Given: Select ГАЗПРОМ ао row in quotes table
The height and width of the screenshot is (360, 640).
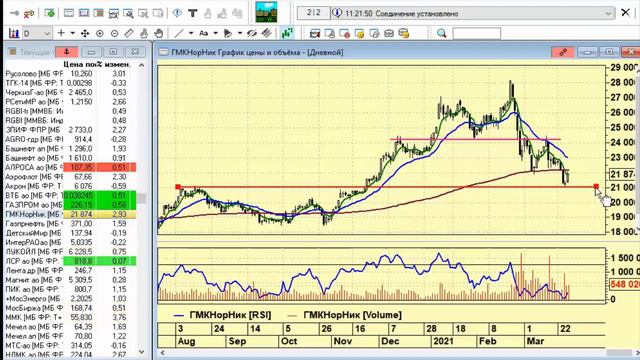Looking at the screenshot, I should (70, 205).
